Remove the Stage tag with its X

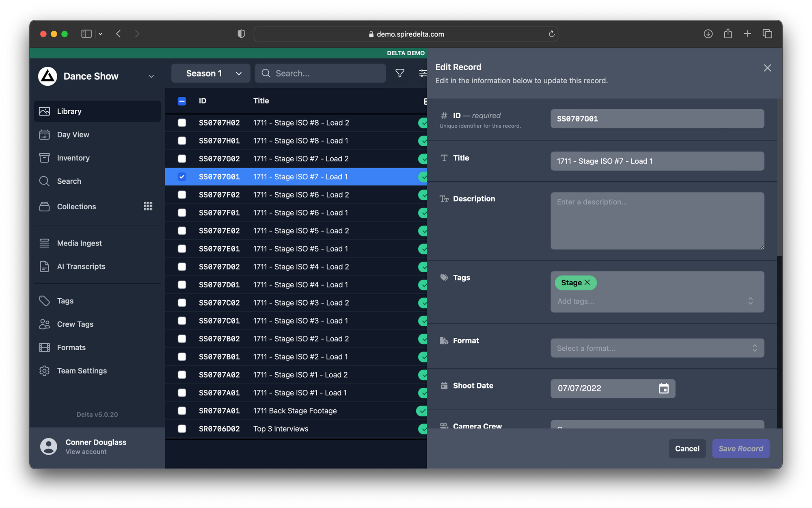coord(587,282)
